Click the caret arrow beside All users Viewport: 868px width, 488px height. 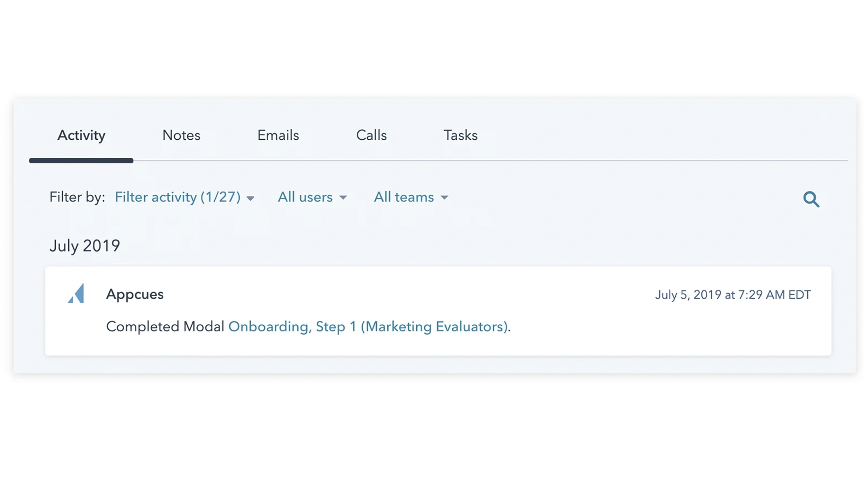[x=343, y=198]
